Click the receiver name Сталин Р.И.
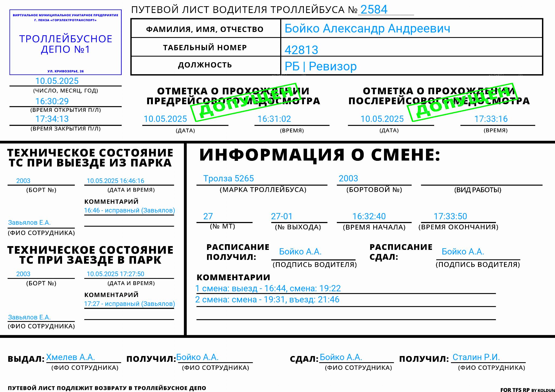The height and width of the screenshot is (392, 555). 476,357
